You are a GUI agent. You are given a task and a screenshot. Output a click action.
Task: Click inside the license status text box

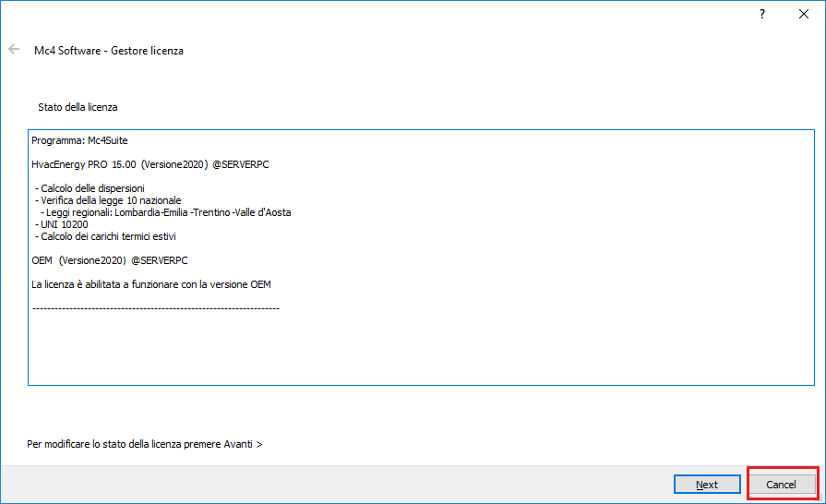coord(421,258)
